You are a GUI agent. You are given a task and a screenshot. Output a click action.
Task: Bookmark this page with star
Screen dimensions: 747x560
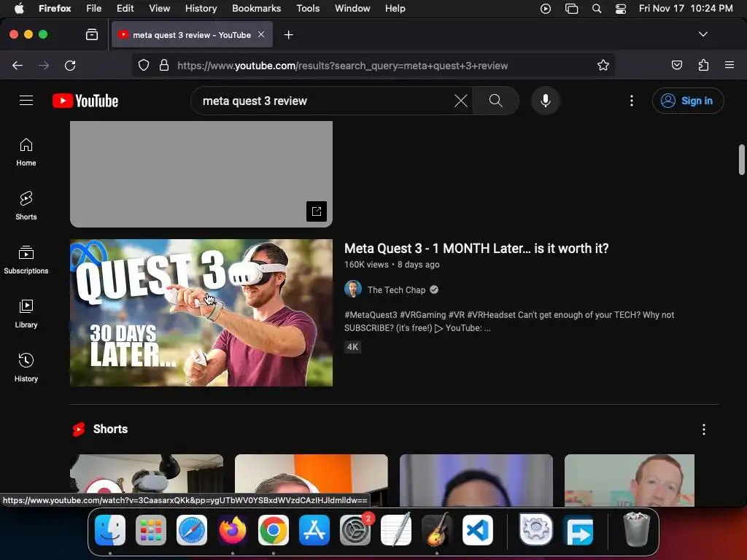click(603, 65)
